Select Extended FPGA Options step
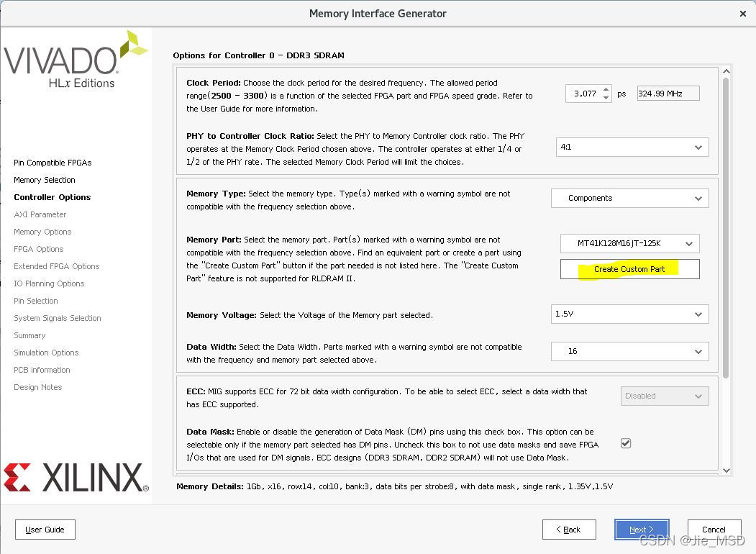This screenshot has width=756, height=554. 56,266
